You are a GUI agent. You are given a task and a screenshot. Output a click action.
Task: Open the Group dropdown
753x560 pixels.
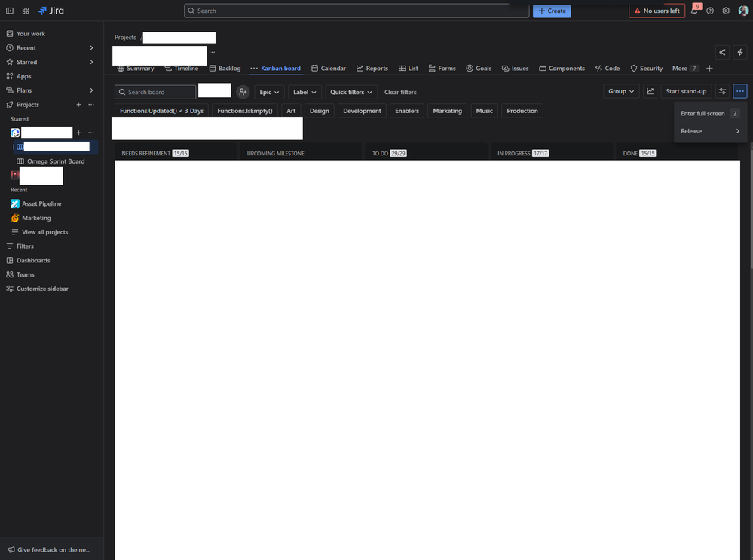point(620,91)
